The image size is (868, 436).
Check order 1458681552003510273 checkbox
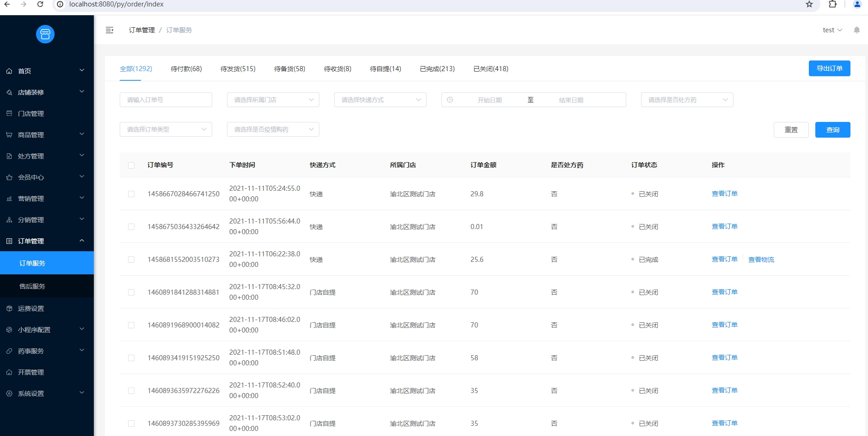coord(131,260)
